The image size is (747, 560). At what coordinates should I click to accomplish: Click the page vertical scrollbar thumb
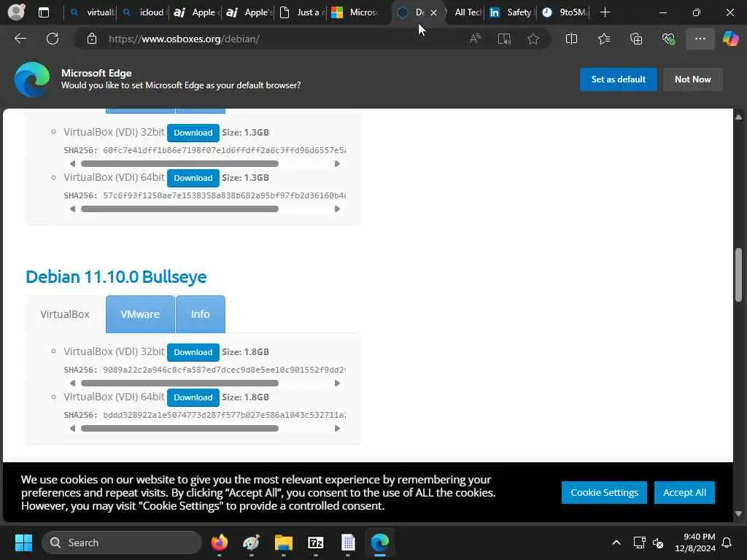click(x=739, y=275)
